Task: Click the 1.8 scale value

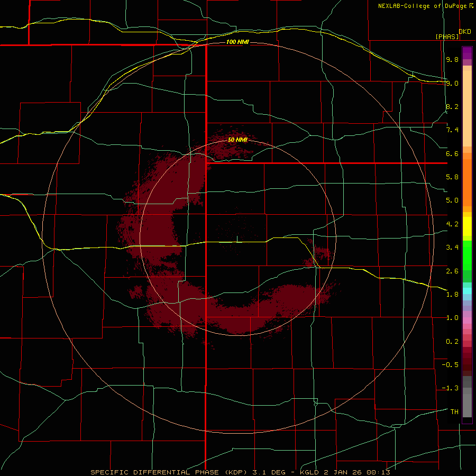Action: pos(452,295)
